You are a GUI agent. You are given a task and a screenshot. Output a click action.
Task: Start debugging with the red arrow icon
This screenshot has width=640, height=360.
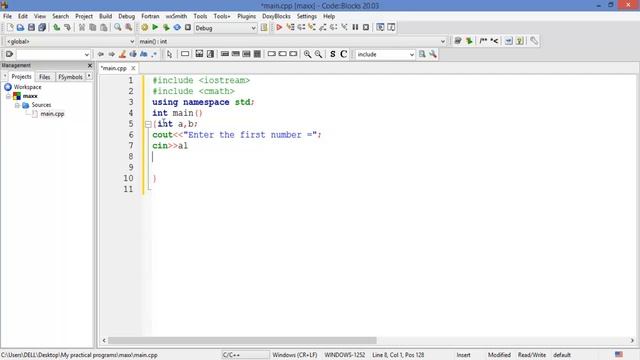pos(279,27)
